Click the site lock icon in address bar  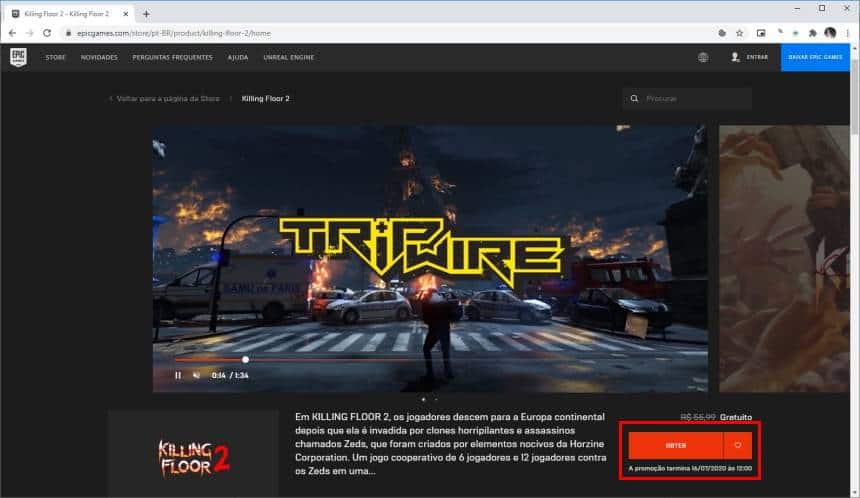[68, 33]
